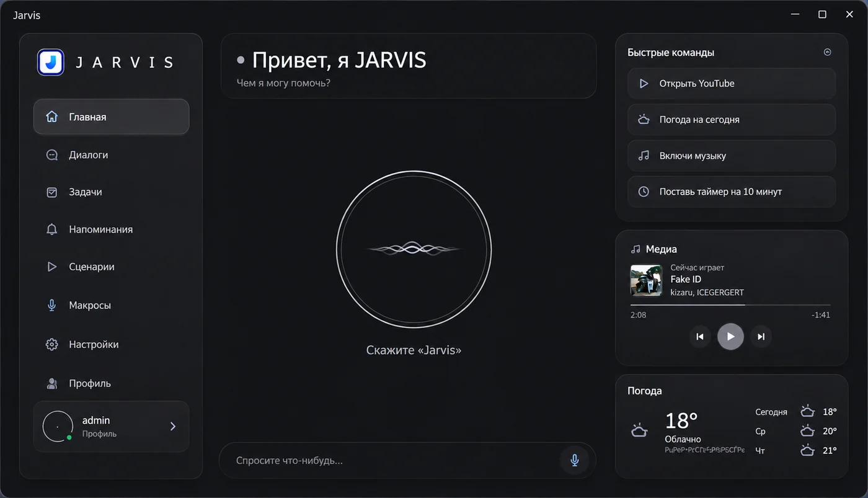Click the Медиа music note icon
Screen dimensions: 868x498
click(635, 249)
